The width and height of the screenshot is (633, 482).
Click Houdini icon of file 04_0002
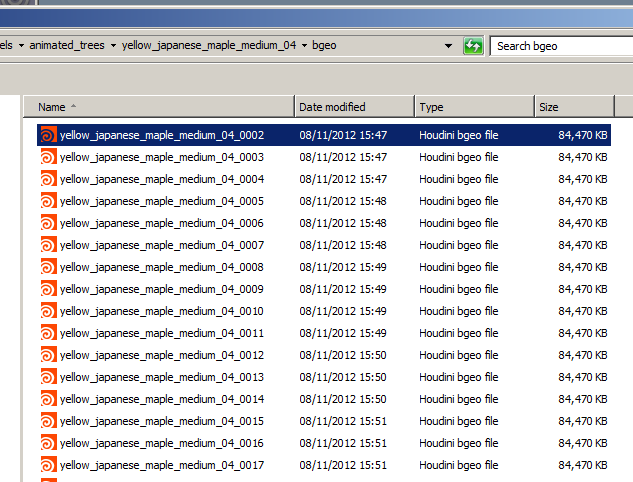click(x=48, y=135)
